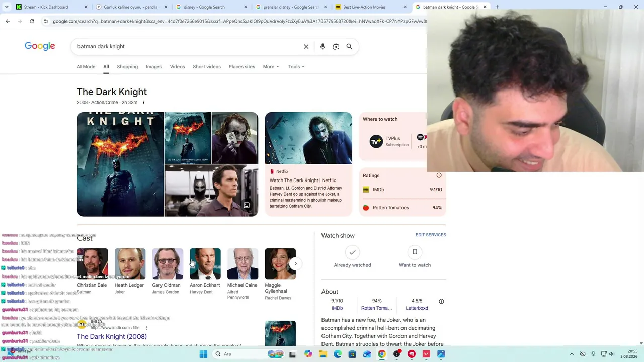Image resolution: width=644 pixels, height=362 pixels.
Task: Open Rotten Tomatoes link in About section
Action: click(x=377, y=308)
